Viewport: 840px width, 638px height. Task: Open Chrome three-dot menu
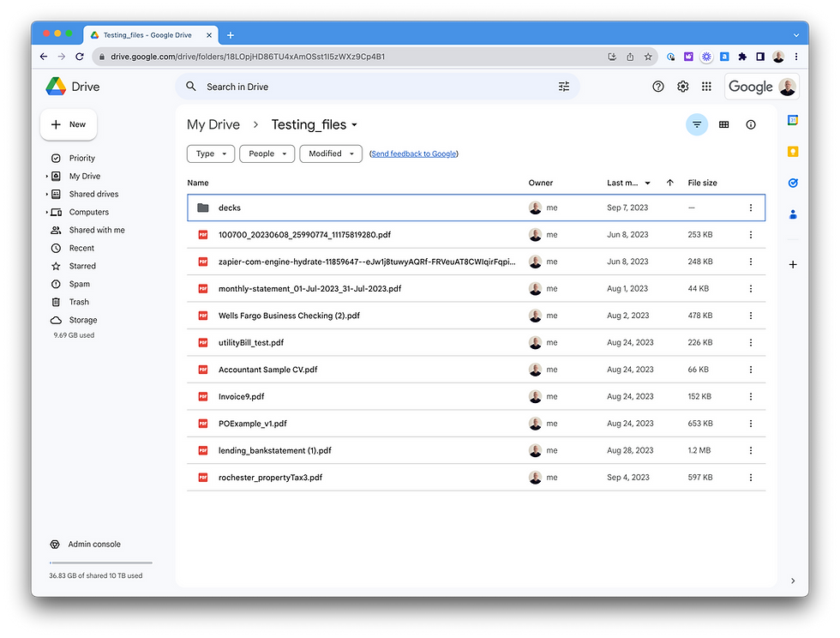click(x=796, y=57)
